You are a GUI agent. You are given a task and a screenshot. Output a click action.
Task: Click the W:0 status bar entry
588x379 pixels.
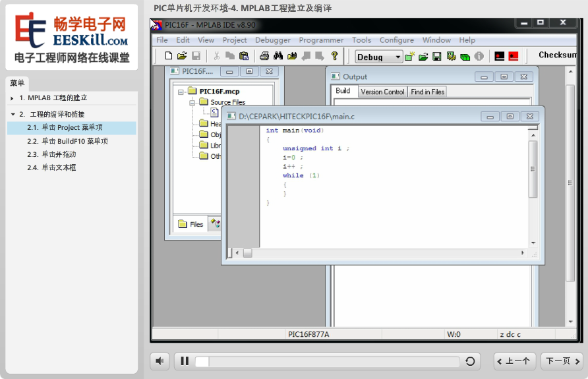click(x=454, y=334)
